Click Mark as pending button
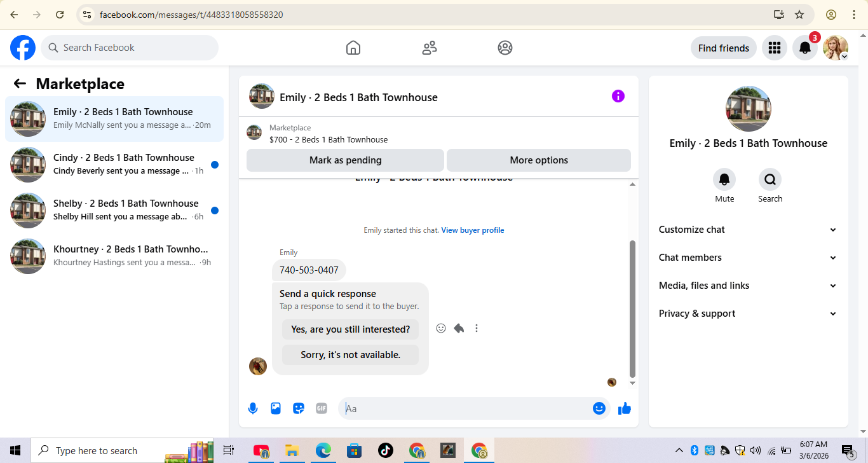 (x=345, y=160)
